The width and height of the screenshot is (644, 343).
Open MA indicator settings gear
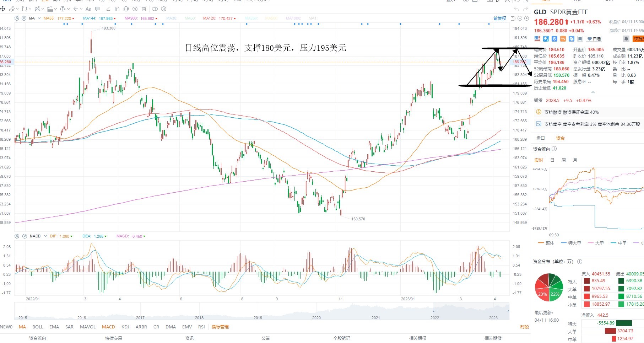(x=17, y=18)
